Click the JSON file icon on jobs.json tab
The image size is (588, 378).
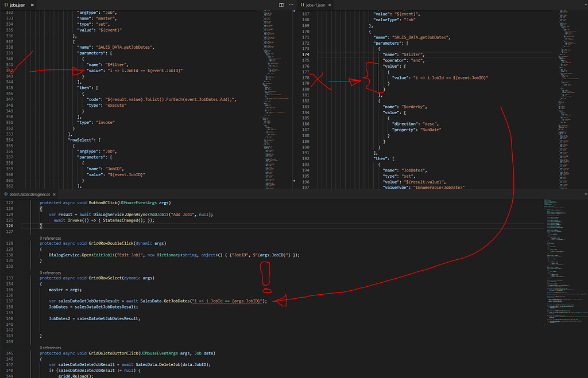pos(6,5)
